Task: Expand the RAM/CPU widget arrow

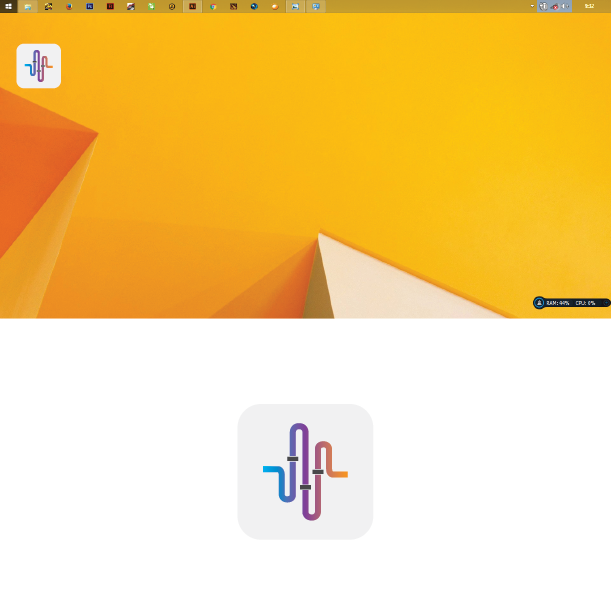Action: (604, 302)
